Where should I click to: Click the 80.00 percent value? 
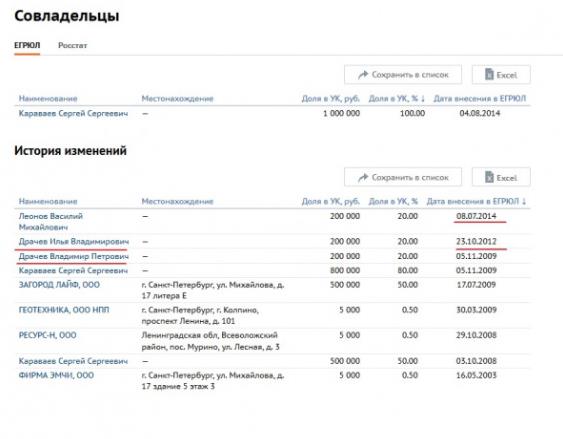(x=408, y=270)
